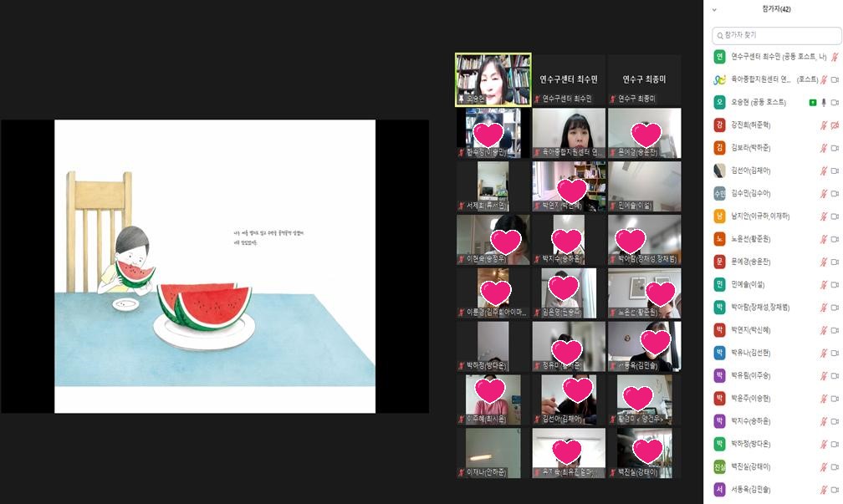Select the 연수구 최종미 video tile

pyautogui.click(x=644, y=79)
